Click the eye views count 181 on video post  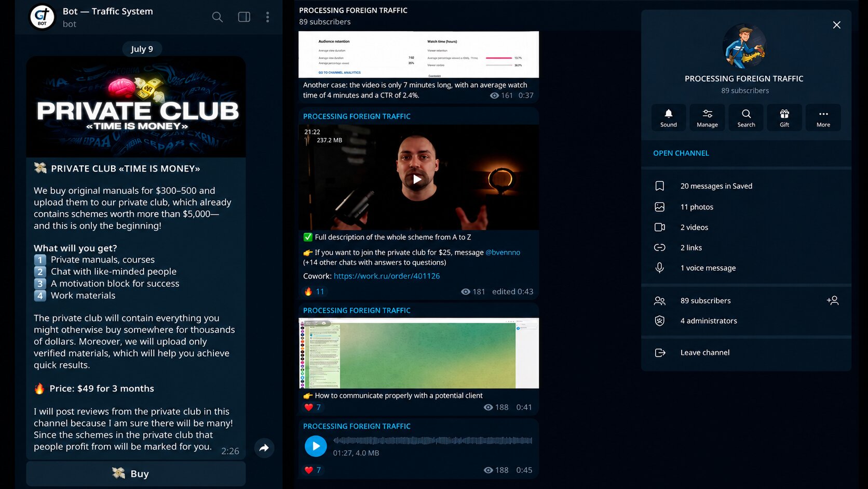click(x=473, y=292)
